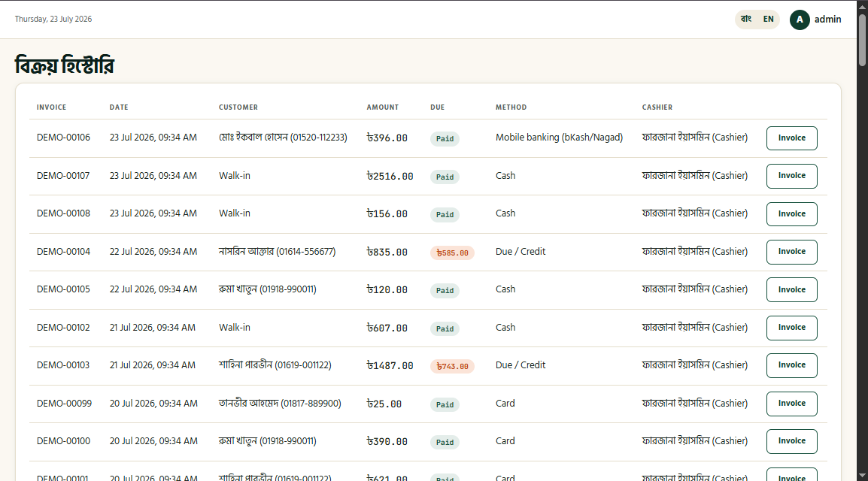
Task: Open Invoice for DEMO-00100
Action: (x=791, y=441)
